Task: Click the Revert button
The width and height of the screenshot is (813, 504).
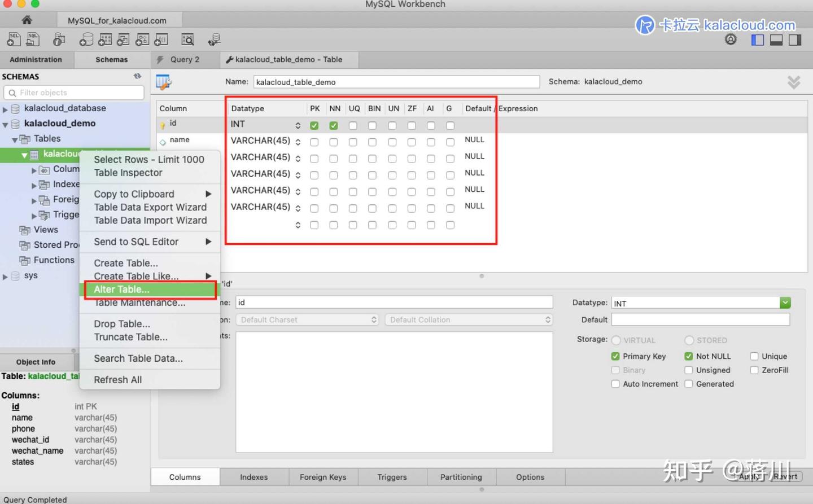Action: pos(787,476)
